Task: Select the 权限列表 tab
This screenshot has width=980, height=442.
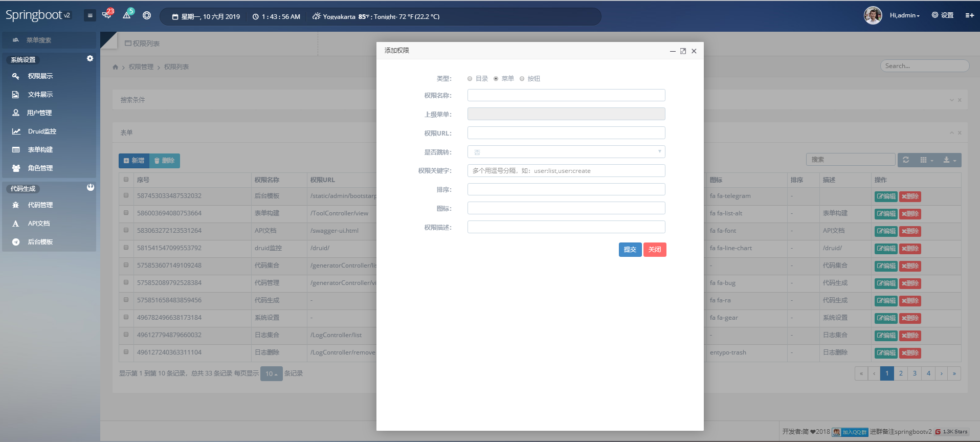Action: coord(142,43)
